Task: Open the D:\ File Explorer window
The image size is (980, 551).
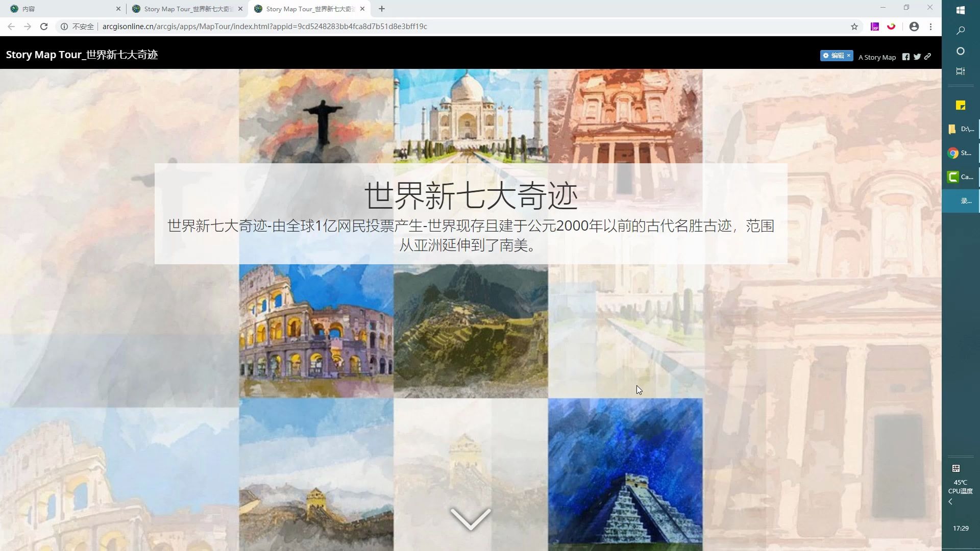Action: 960,129
